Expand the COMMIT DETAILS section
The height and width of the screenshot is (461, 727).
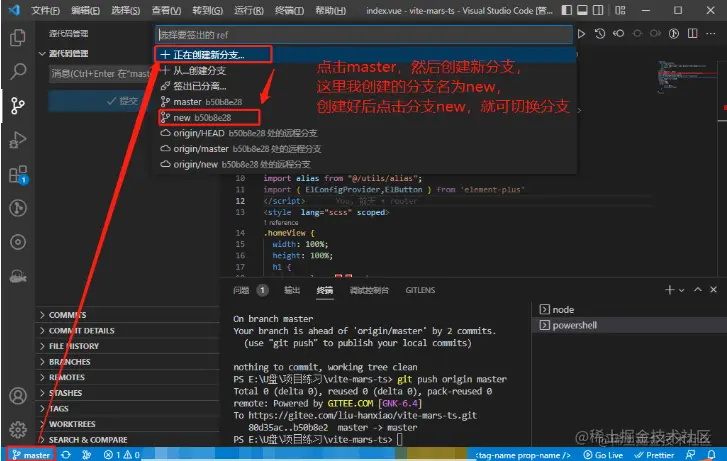coord(128,331)
